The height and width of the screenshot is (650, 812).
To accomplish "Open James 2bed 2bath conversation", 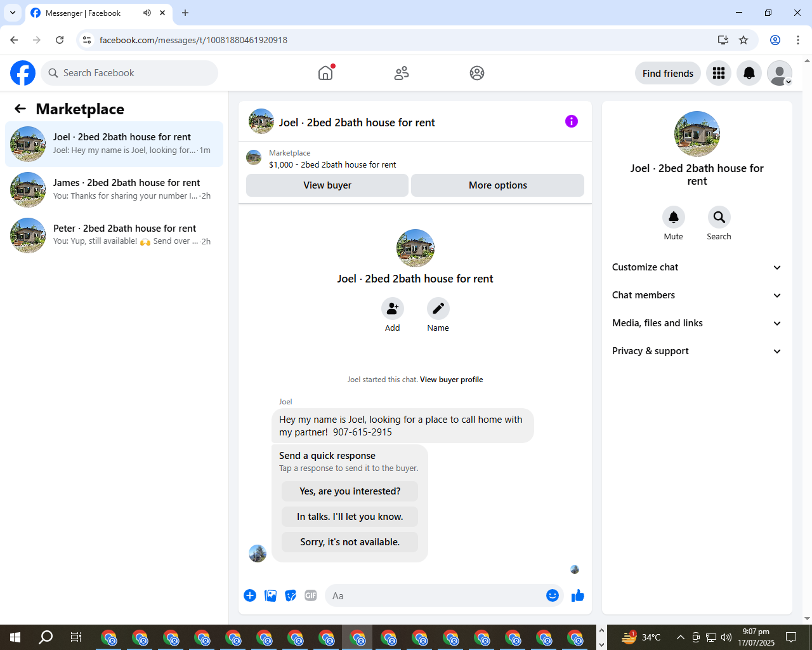I will tap(114, 190).
